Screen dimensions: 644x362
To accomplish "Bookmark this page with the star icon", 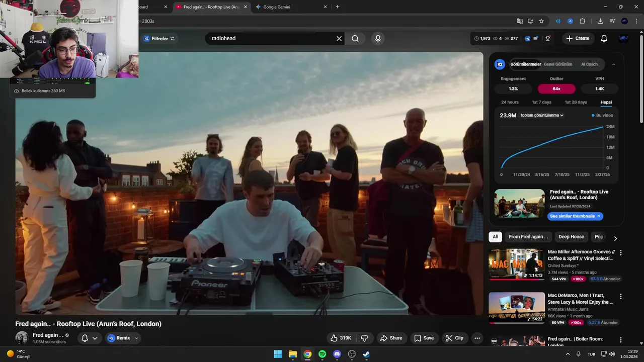I will 541,21.
